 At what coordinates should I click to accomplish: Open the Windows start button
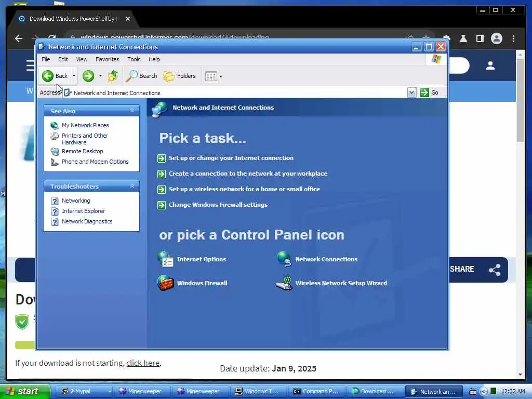pyautogui.click(x=25, y=391)
